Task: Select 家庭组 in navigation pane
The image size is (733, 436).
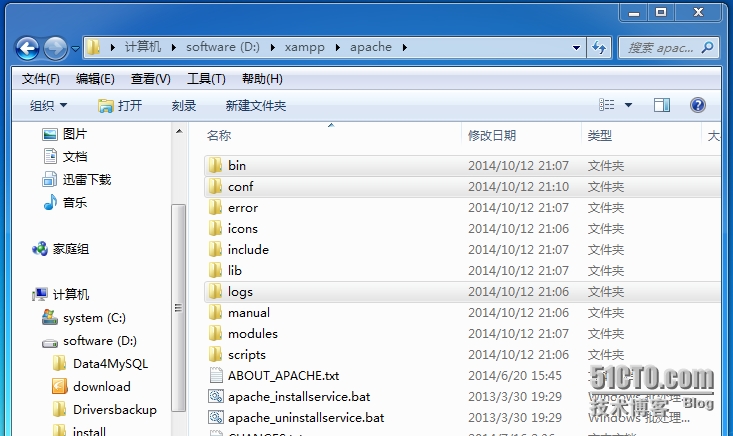Action: click(x=60, y=249)
